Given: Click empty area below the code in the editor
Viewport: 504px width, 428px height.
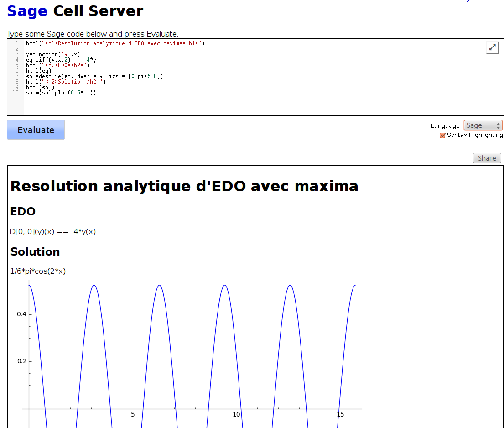Looking at the screenshot, I should click(228, 105).
